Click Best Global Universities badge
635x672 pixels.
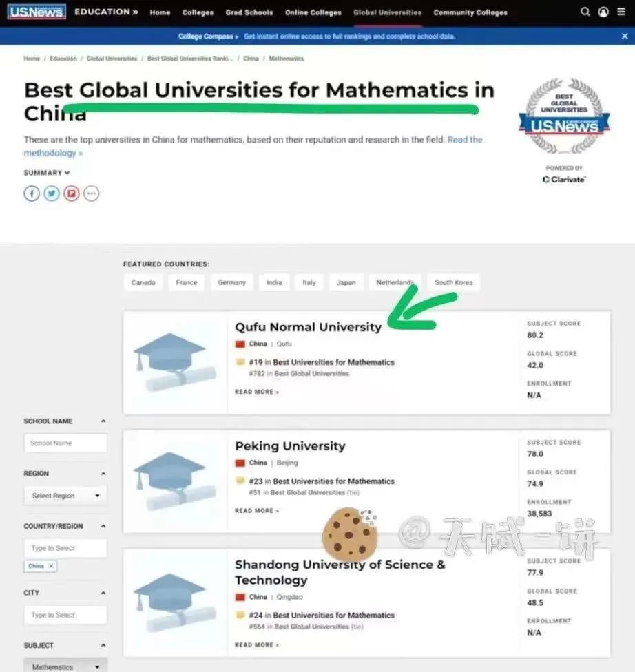click(x=564, y=116)
